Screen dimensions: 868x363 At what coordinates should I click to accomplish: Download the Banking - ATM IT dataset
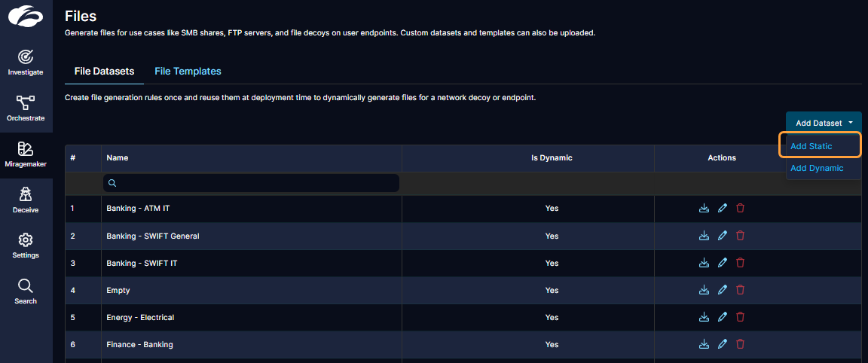(x=704, y=209)
